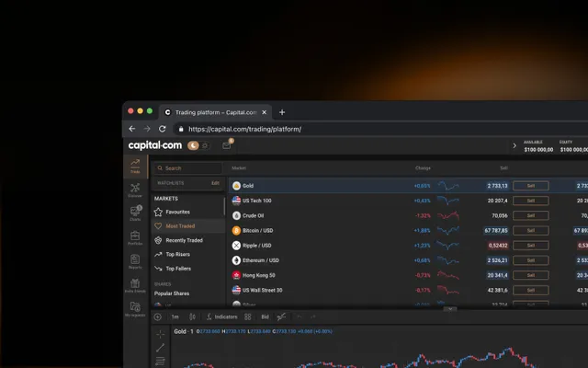
Task: Open the 1m timeframe dropdown
Action: [175, 316]
